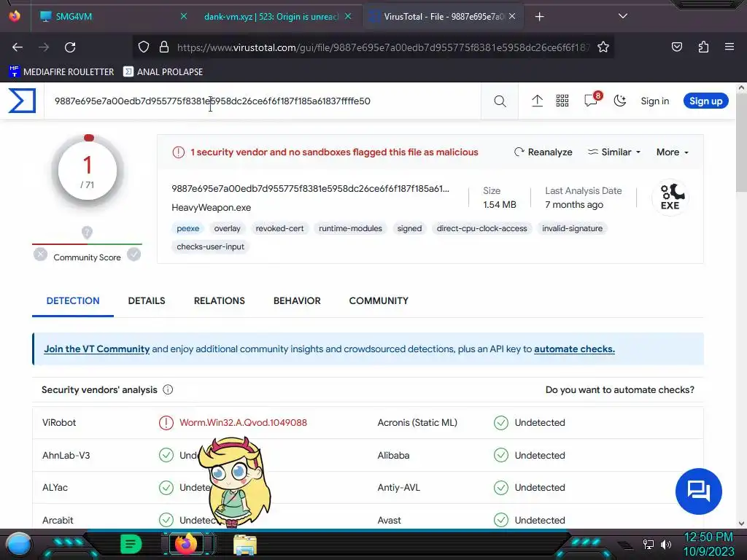This screenshot has height=560, width=747.
Task: Click the Sign in link
Action: [654, 101]
